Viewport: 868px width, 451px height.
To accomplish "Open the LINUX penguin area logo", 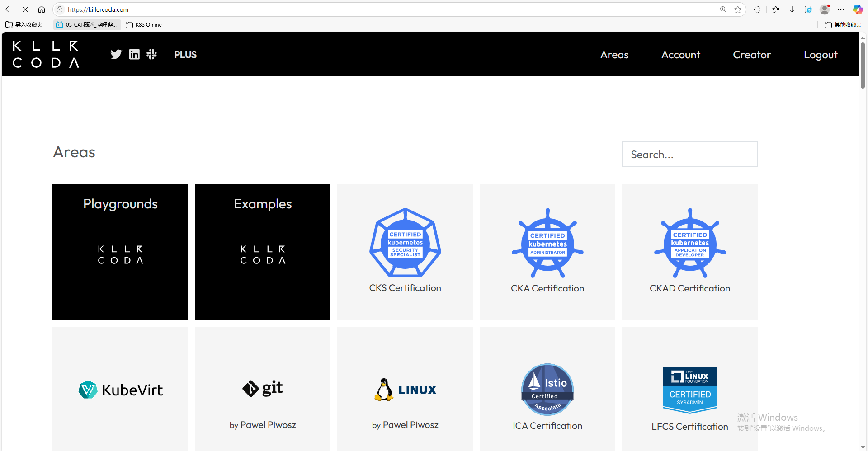I will [x=405, y=390].
